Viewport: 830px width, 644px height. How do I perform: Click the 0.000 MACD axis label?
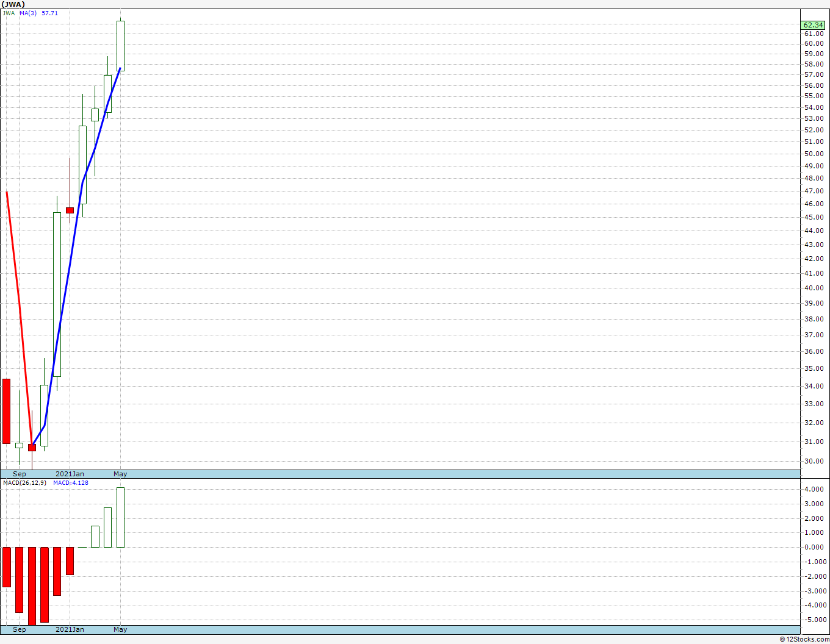[814, 547]
